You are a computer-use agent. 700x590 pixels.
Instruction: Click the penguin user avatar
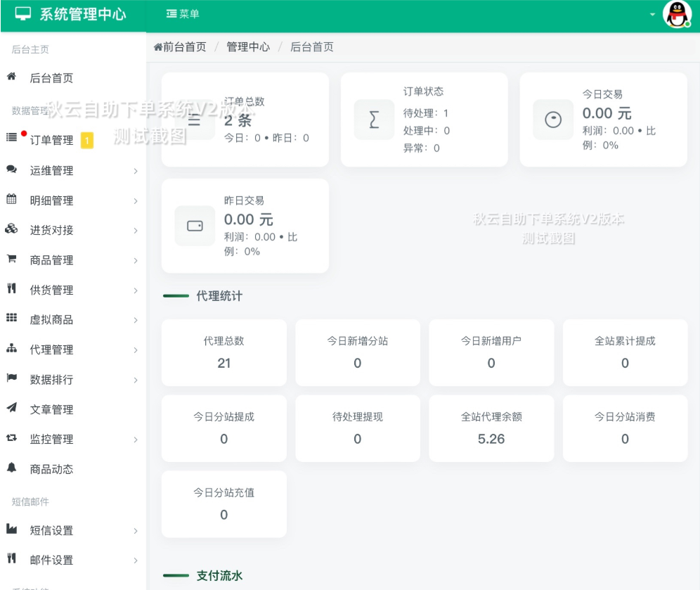(677, 14)
